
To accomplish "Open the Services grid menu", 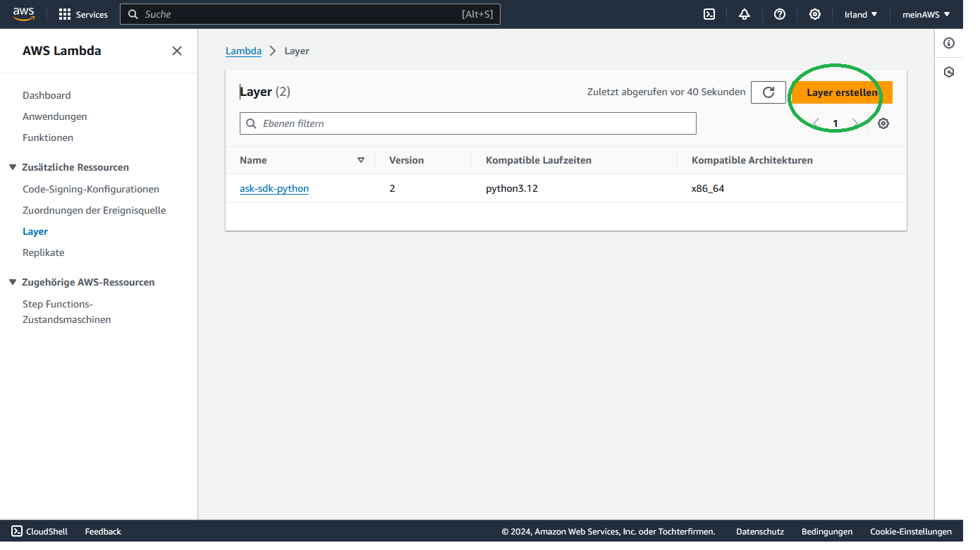I will pyautogui.click(x=83, y=14).
